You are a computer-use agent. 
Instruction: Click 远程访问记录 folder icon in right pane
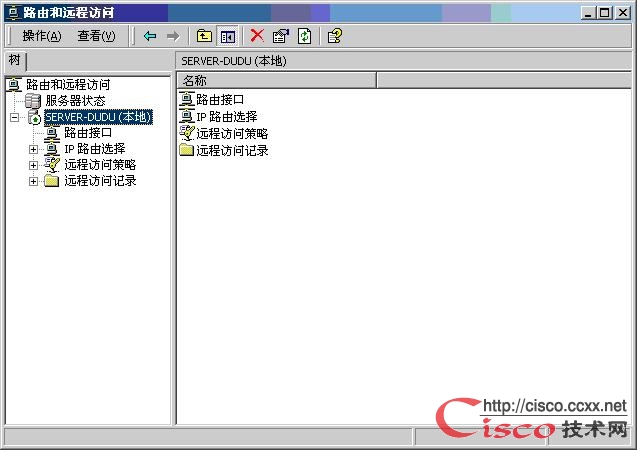point(187,150)
